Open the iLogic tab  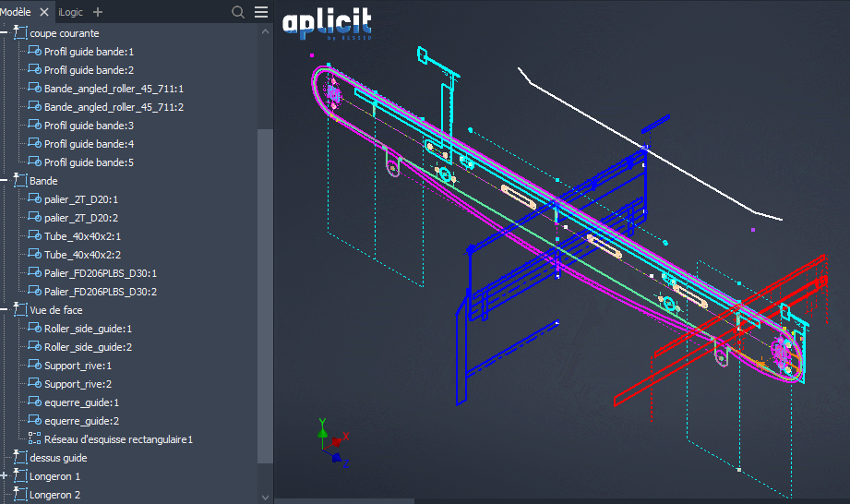coord(70,12)
